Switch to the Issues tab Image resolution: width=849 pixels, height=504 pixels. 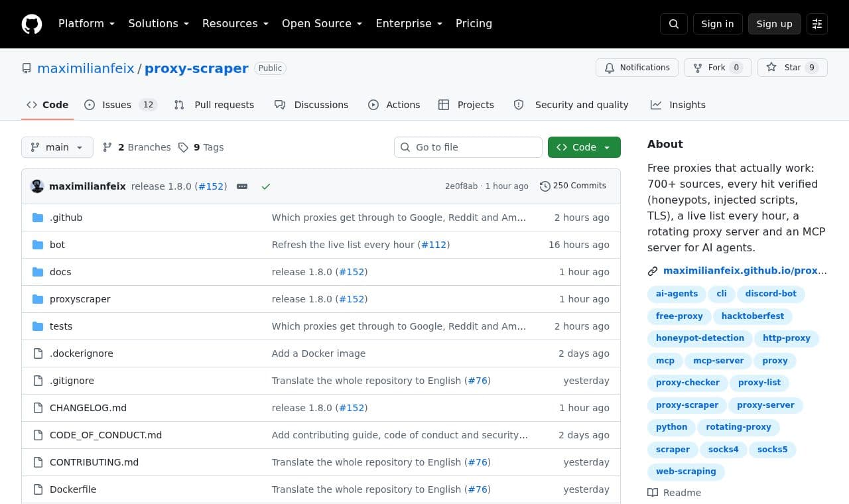(x=121, y=105)
